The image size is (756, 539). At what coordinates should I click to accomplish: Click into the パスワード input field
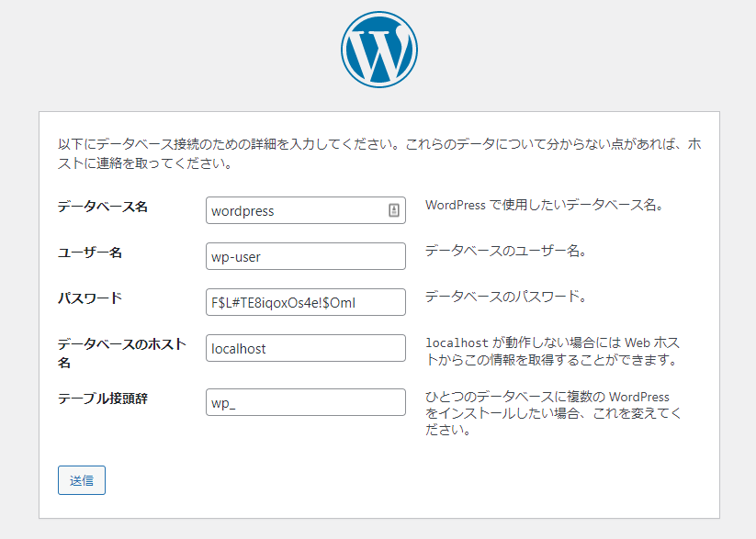pos(306,302)
